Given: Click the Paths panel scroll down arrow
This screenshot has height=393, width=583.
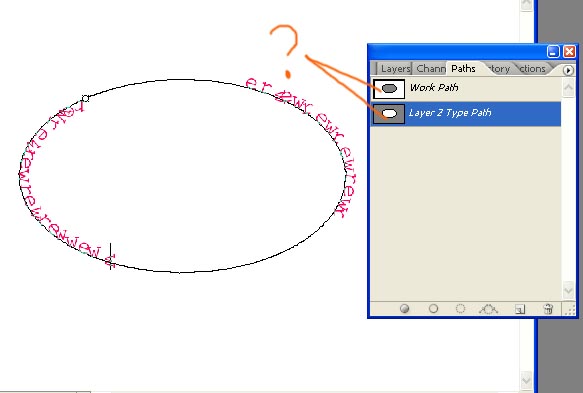Looking at the screenshot, I should click(568, 289).
